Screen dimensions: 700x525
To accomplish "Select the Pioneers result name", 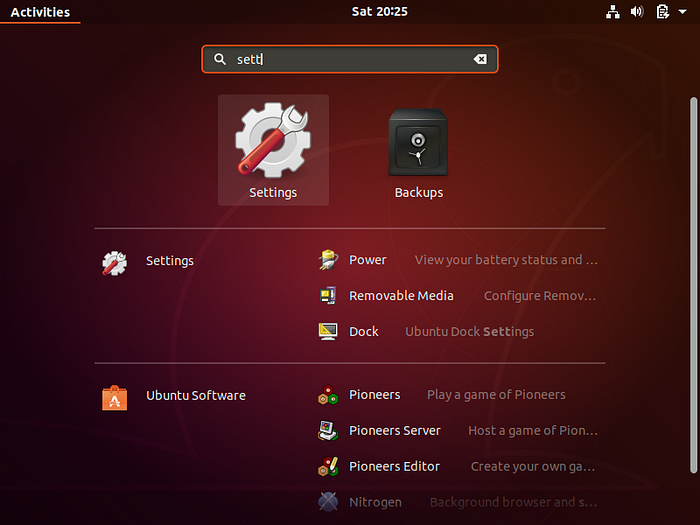I will [375, 395].
